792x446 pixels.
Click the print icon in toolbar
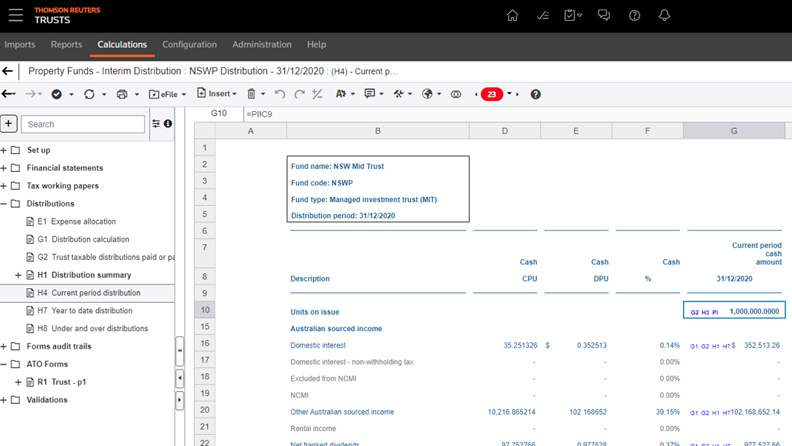point(122,94)
